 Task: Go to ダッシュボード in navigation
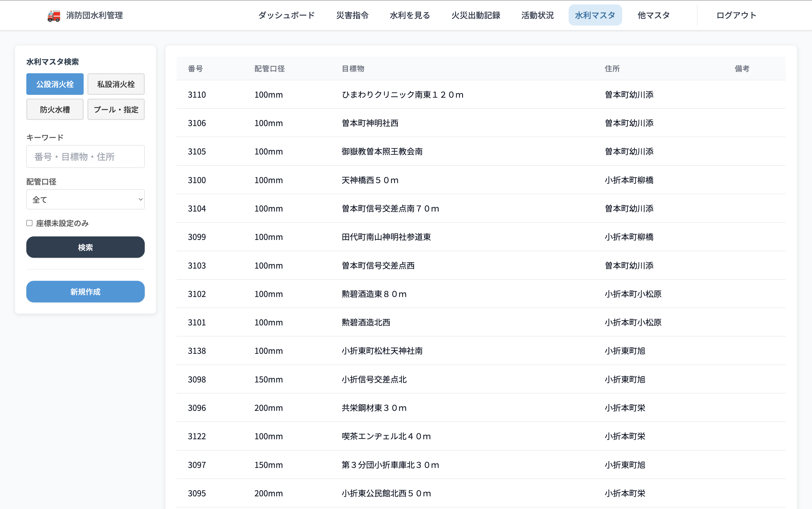pos(286,15)
